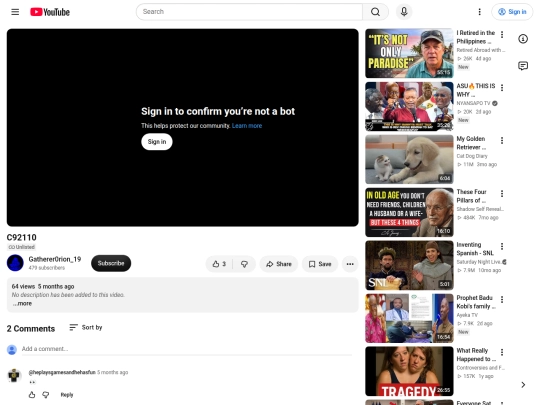Open GathererOrion_19 channel name link

click(x=55, y=259)
